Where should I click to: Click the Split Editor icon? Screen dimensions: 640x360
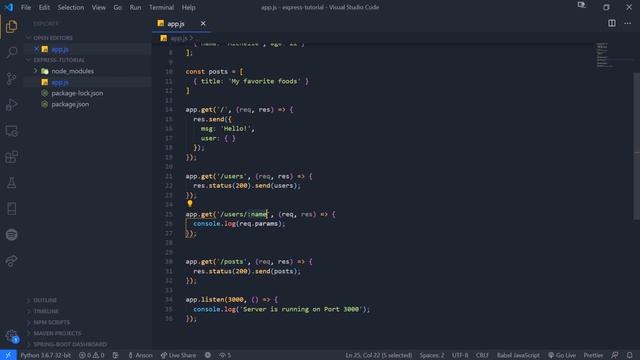point(611,23)
